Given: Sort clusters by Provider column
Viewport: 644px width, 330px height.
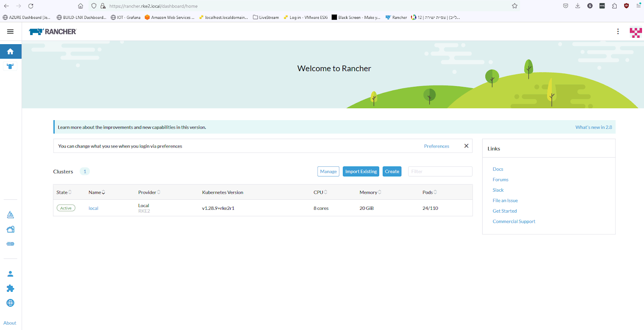Looking at the screenshot, I should click(x=149, y=192).
